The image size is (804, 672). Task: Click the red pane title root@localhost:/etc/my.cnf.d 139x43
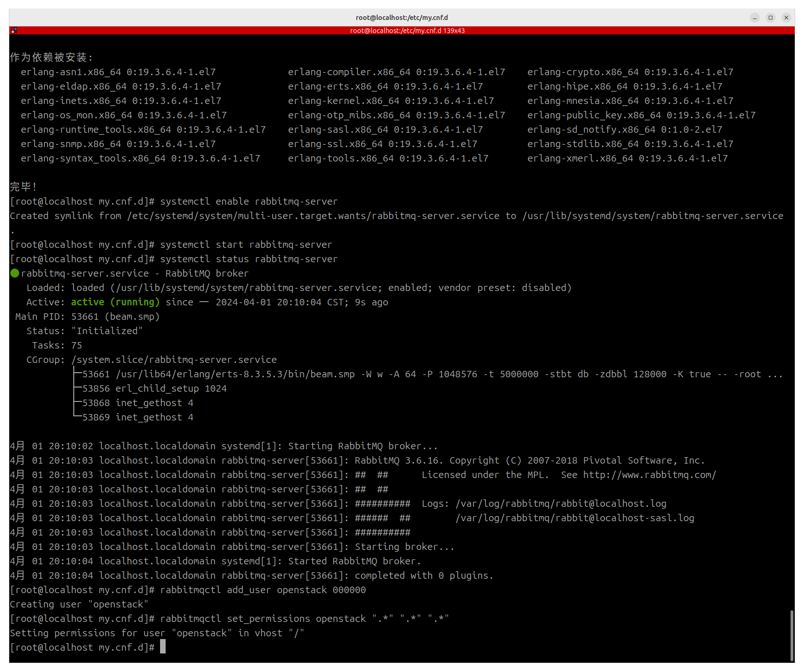pyautogui.click(x=407, y=31)
